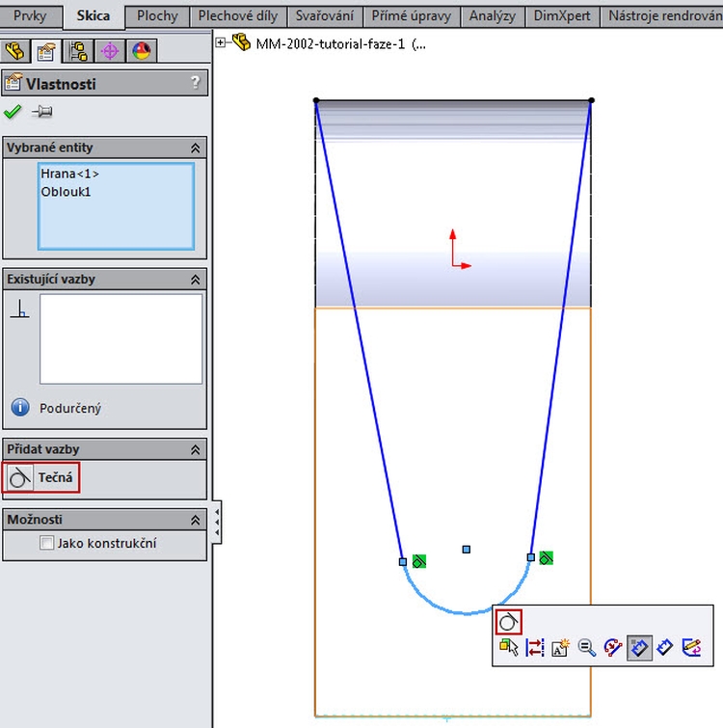Viewport: 723px width, 728px height.
Task: Click the annotation 'A' icon in context toolbar
Action: (561, 648)
